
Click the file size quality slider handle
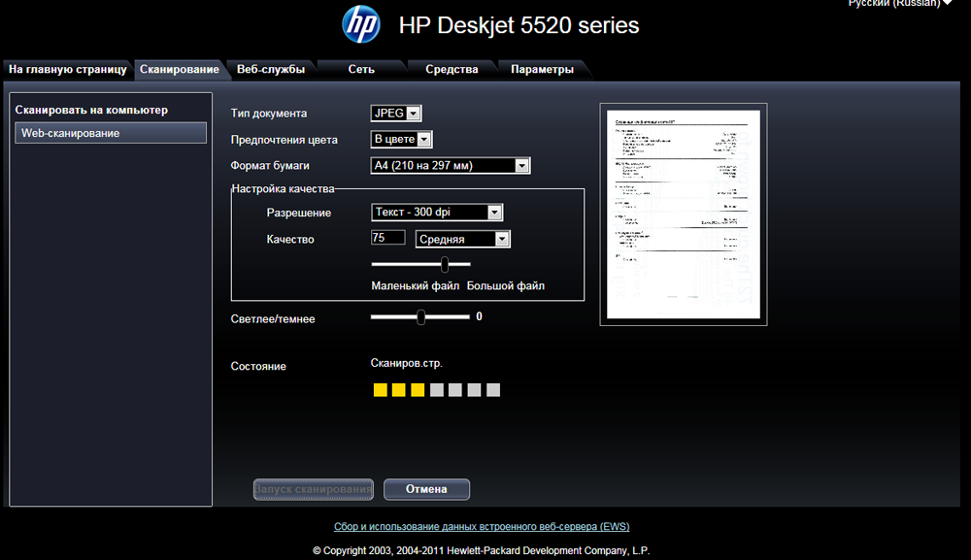tap(445, 265)
